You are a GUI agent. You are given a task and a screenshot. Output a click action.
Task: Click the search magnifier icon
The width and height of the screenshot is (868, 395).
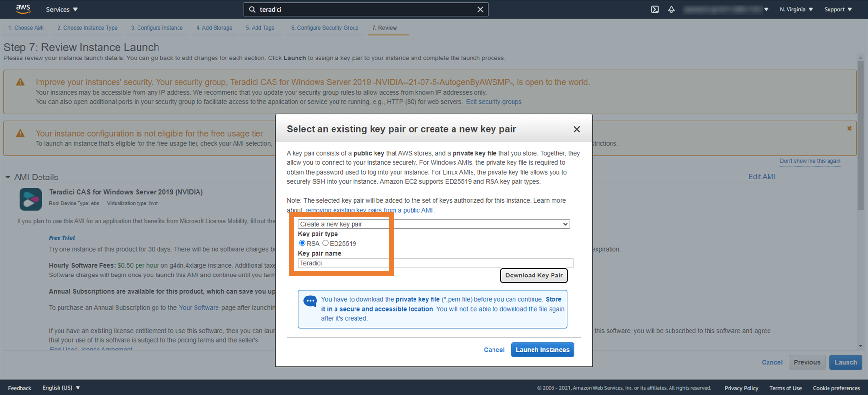[x=252, y=9]
